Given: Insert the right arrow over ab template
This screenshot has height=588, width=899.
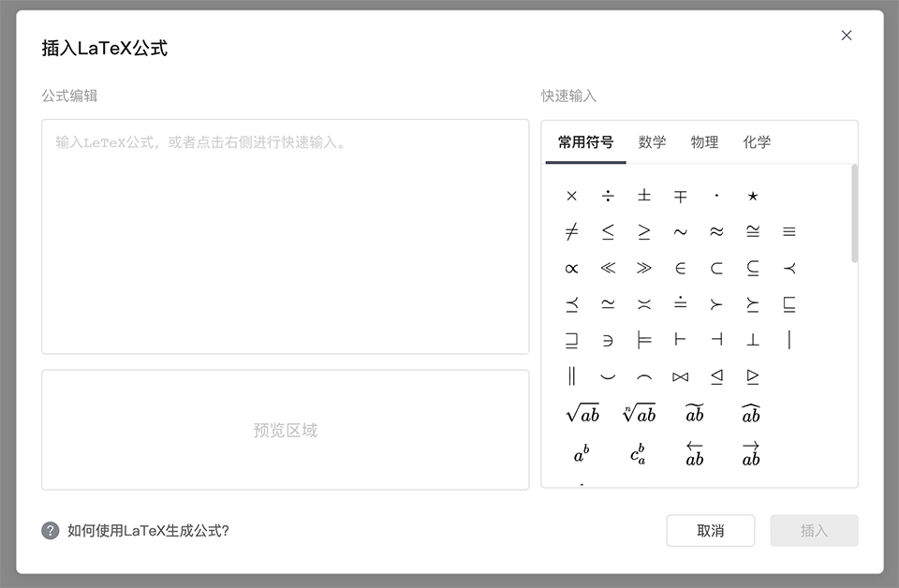Looking at the screenshot, I should point(751,454).
